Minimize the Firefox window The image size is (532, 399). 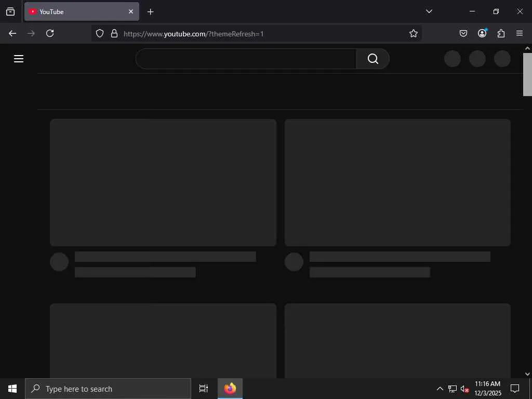(x=472, y=11)
